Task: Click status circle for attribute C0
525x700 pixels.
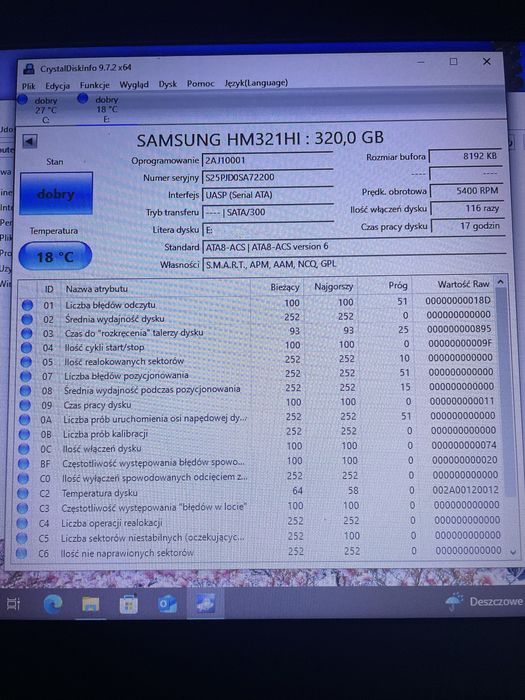Action: click(22, 479)
